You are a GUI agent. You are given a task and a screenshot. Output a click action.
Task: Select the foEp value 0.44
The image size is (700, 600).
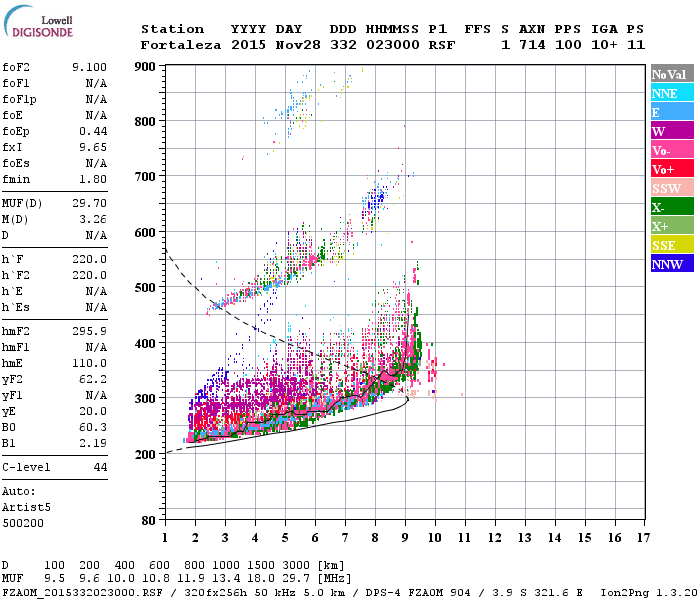[x=93, y=131]
